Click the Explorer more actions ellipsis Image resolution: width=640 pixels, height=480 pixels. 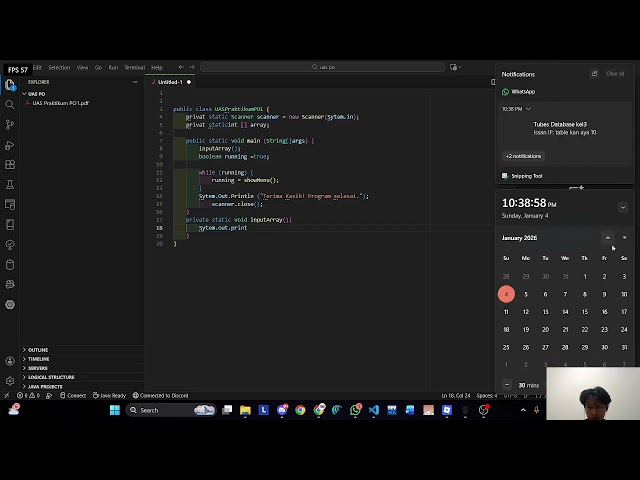(135, 82)
